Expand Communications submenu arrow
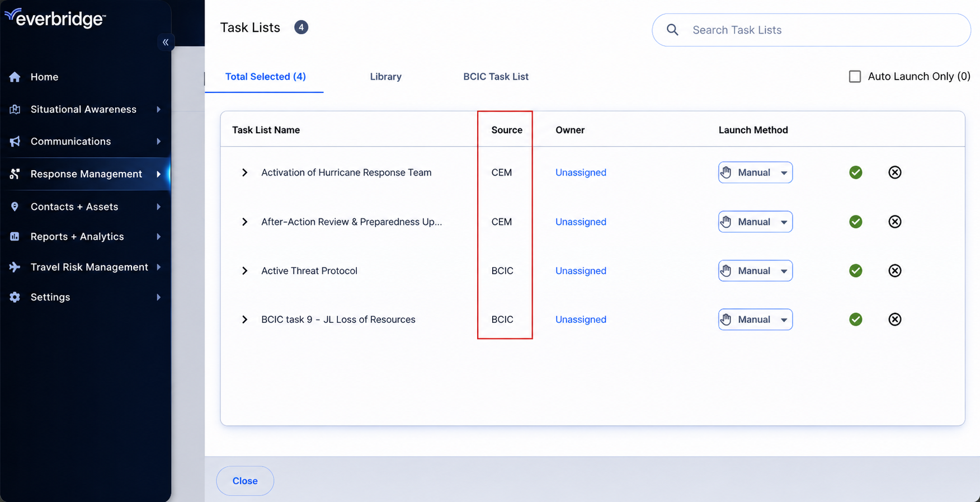 pos(159,142)
